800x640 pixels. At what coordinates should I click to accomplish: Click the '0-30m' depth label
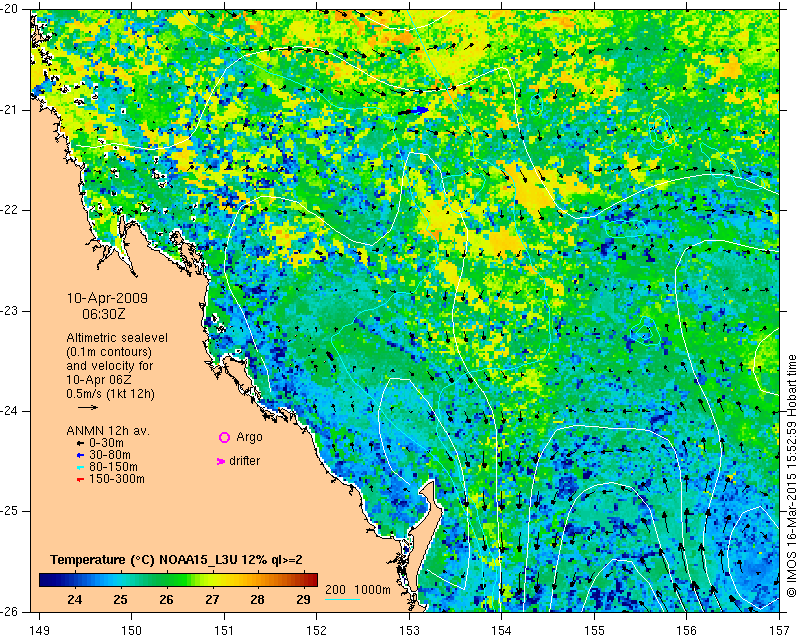pos(106,443)
